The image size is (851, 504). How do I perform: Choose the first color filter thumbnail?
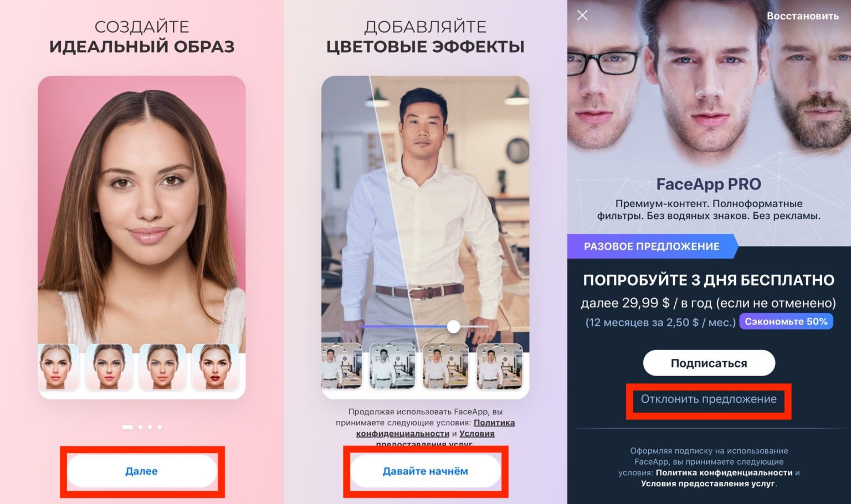(x=342, y=366)
